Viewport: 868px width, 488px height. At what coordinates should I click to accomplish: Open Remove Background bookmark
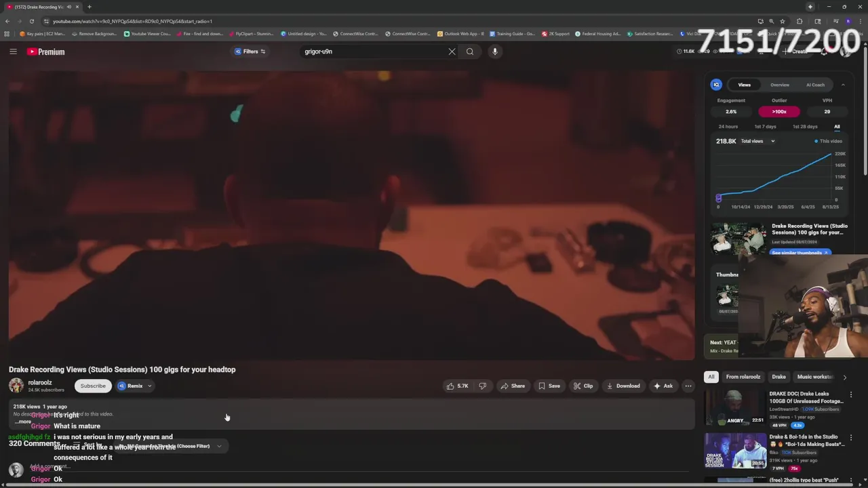point(94,34)
